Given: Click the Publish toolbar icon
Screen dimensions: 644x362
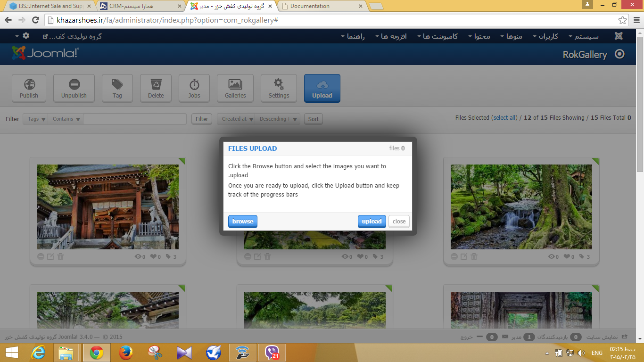Looking at the screenshot, I should point(29,88).
